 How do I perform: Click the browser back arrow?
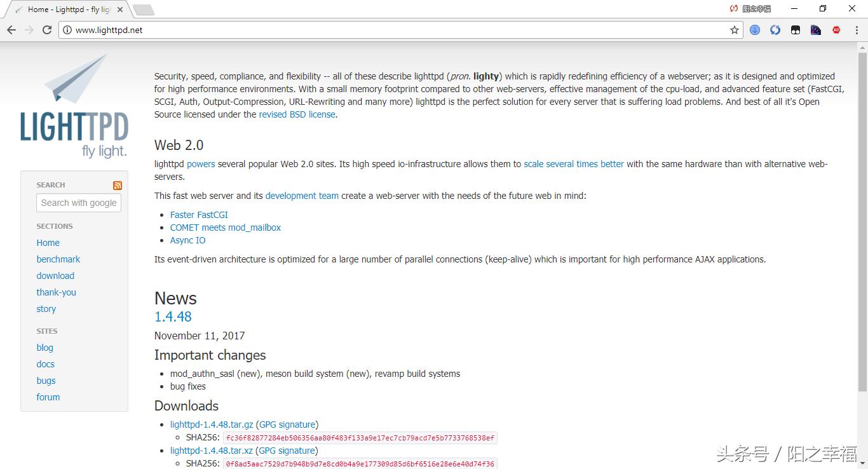[x=11, y=30]
